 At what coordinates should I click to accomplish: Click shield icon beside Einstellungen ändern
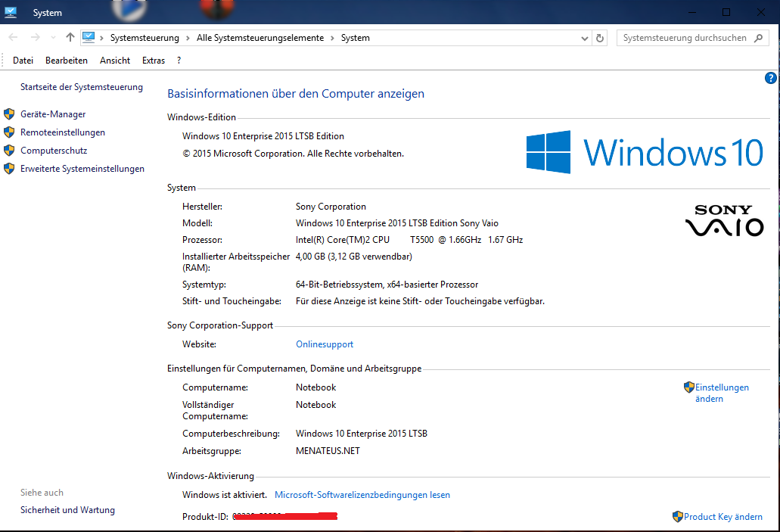689,387
